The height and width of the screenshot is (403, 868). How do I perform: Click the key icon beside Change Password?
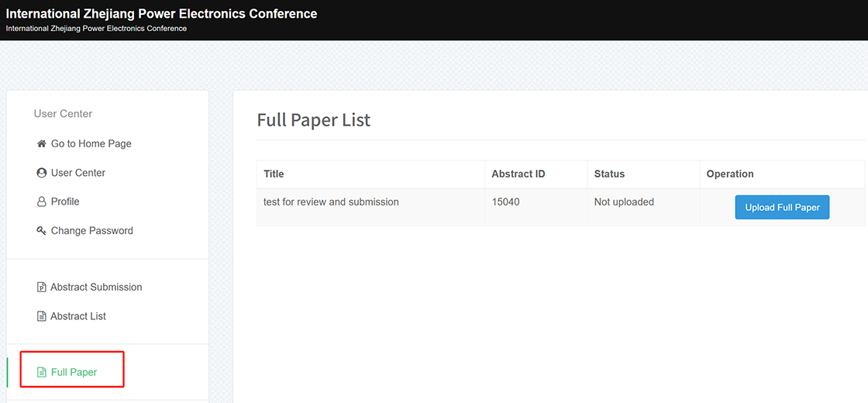click(x=41, y=231)
